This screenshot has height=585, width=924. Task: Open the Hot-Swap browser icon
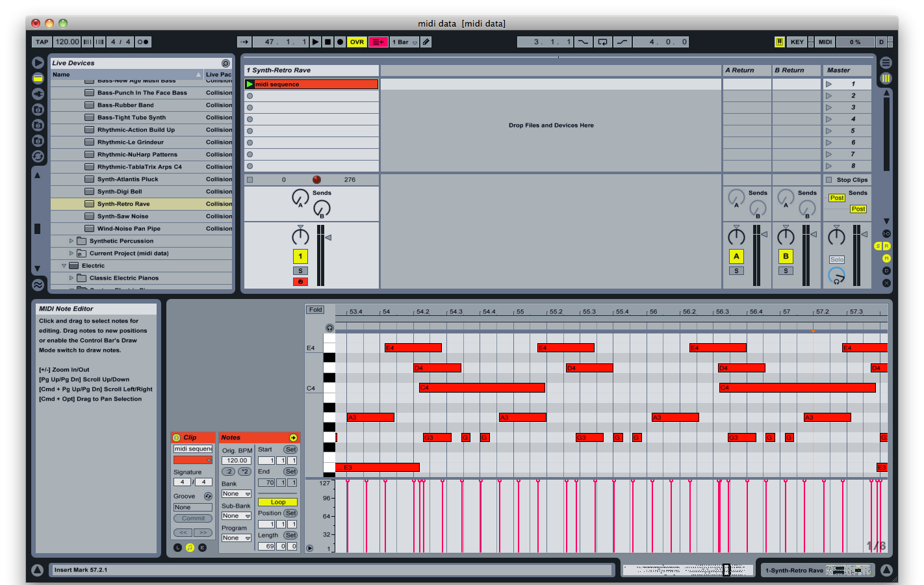coord(38,156)
